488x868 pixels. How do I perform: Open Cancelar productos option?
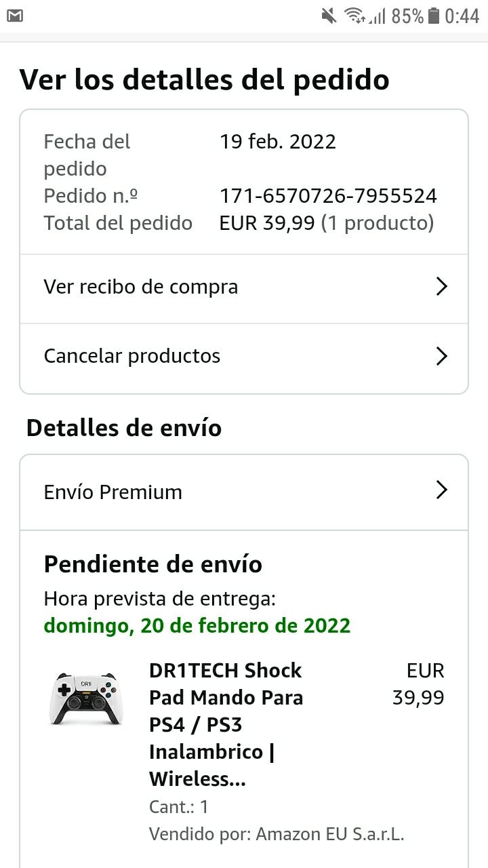click(x=244, y=357)
